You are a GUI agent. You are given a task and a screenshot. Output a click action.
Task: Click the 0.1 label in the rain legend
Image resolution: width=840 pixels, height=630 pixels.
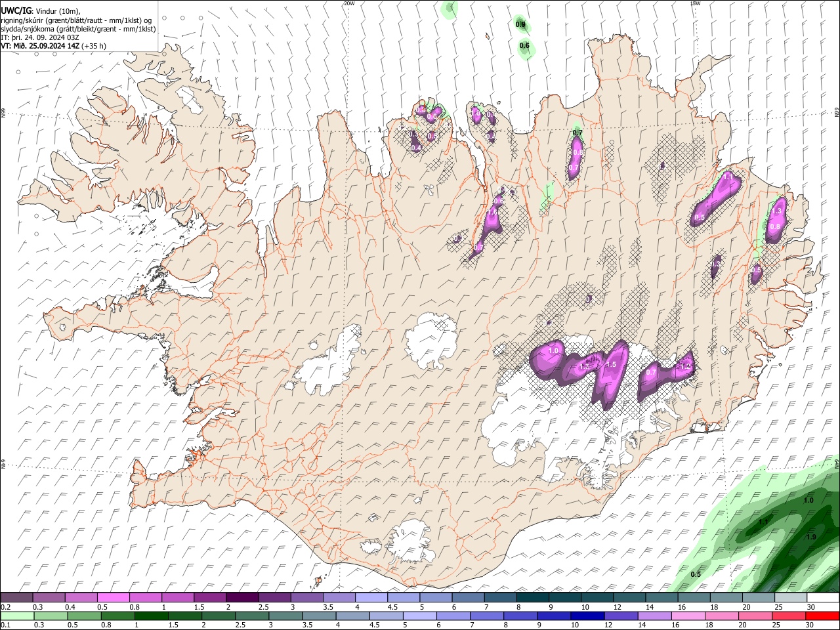point(6,625)
